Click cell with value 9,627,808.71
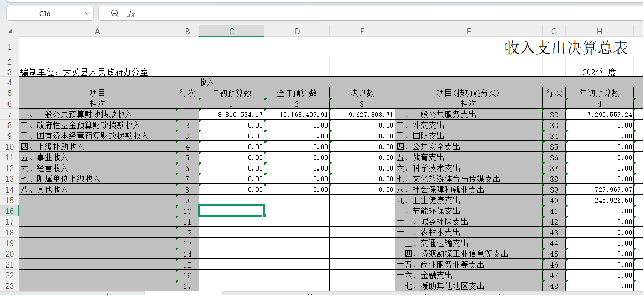Screen dimensions: 644x296 click(362, 115)
